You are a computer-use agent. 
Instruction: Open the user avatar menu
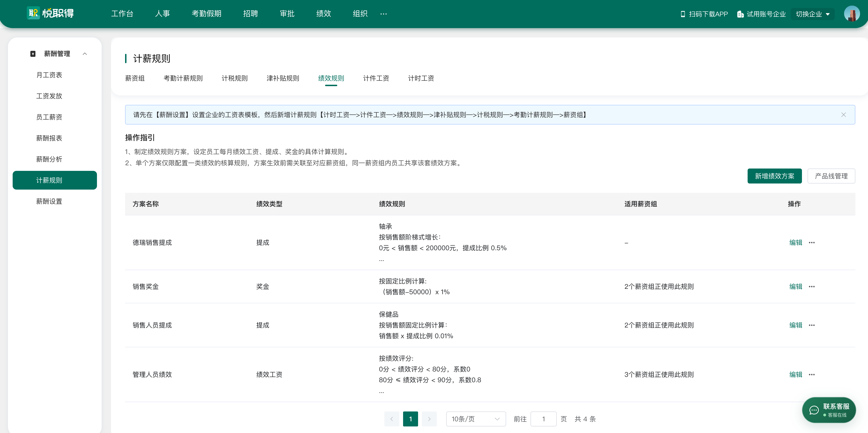pos(852,14)
